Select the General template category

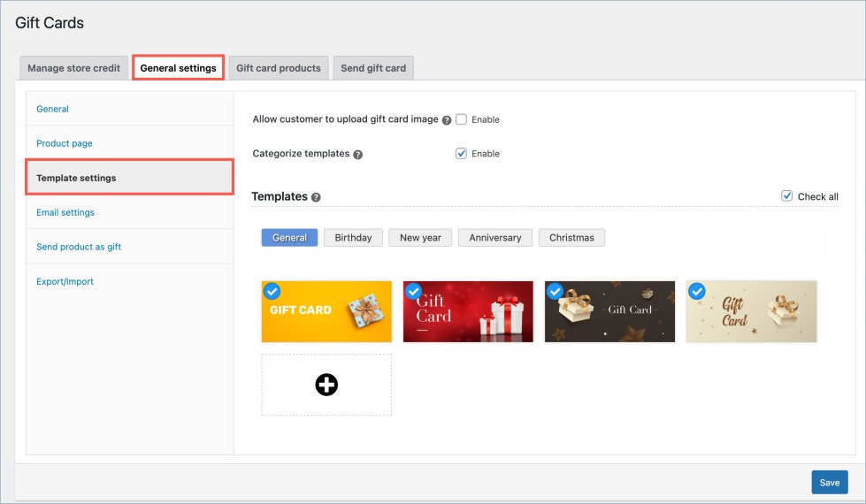click(x=289, y=237)
